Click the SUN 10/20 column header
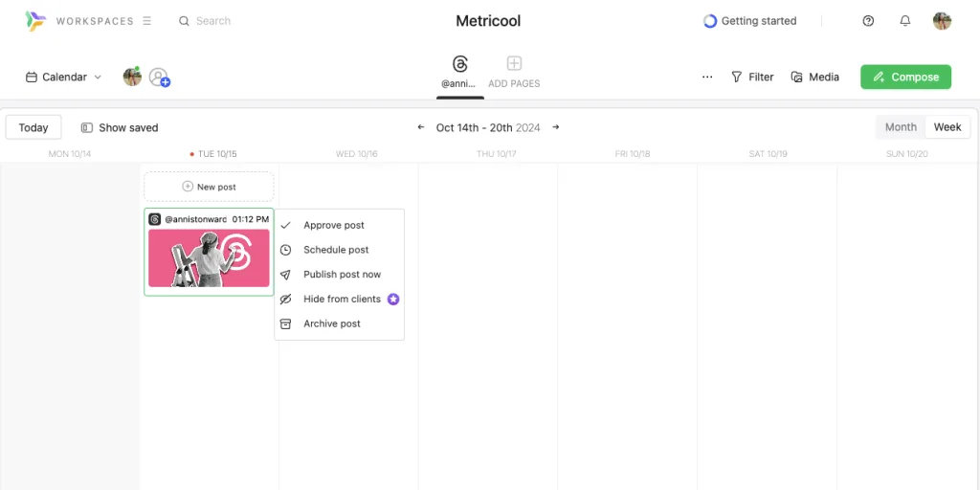Viewport: 980px width, 490px height. [x=907, y=154]
